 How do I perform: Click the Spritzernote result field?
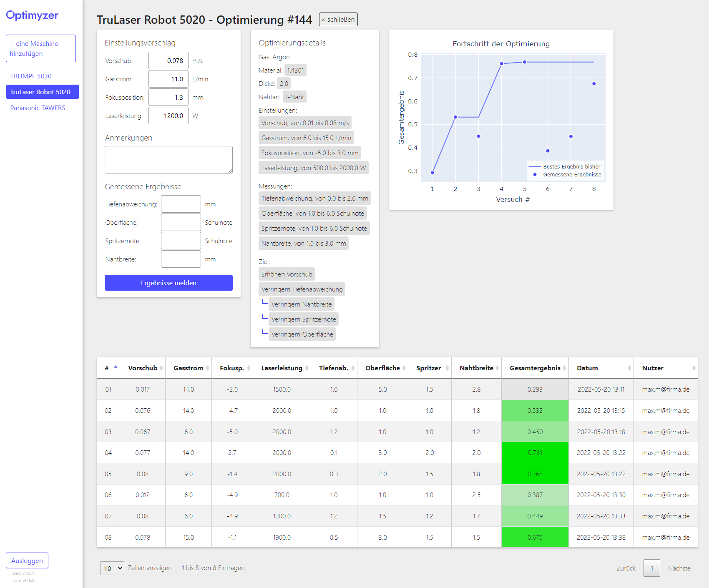click(181, 241)
